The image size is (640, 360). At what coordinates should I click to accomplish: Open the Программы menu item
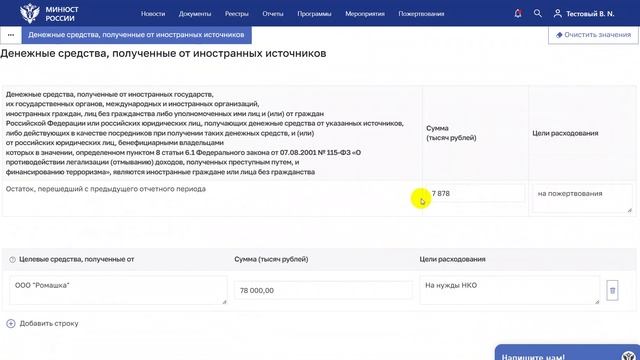[314, 13]
